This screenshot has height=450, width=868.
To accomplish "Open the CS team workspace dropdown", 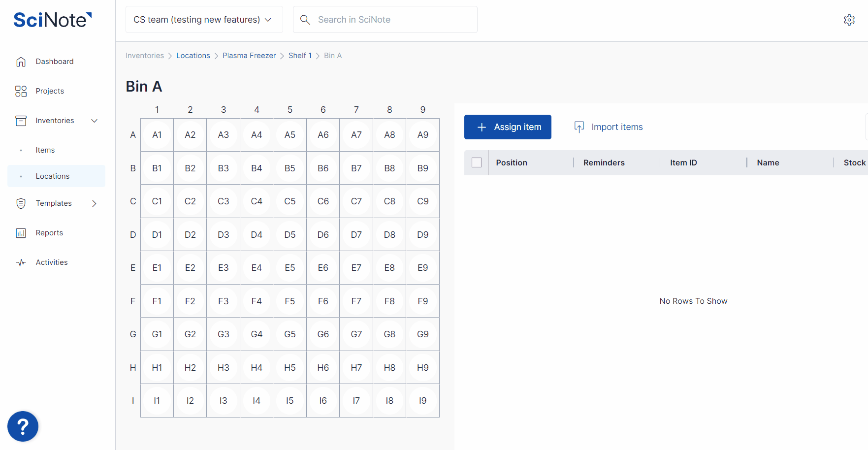I will point(204,20).
